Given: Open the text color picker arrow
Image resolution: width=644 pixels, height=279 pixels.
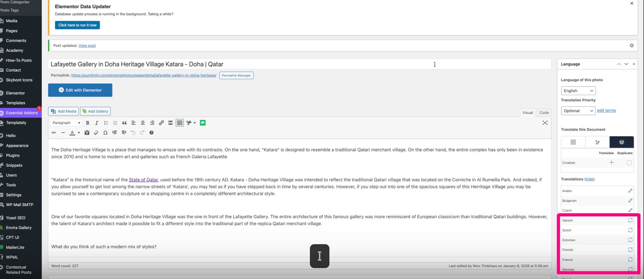Looking at the screenshot, I should [79, 133].
